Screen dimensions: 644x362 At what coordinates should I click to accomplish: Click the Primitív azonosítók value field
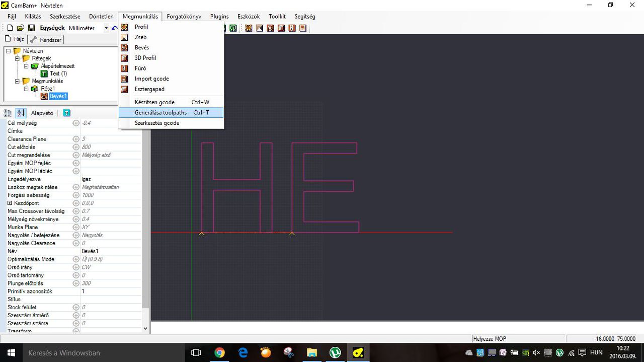pos(111,291)
